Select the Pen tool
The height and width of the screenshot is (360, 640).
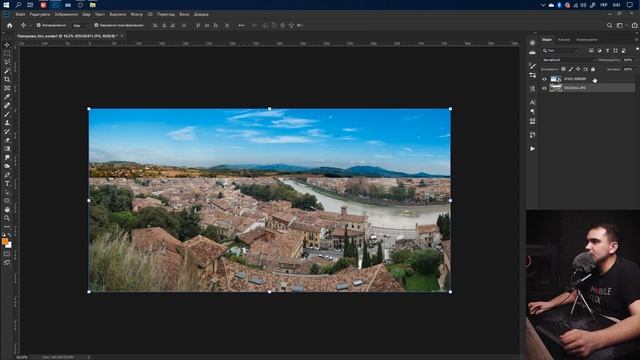pos(7,175)
